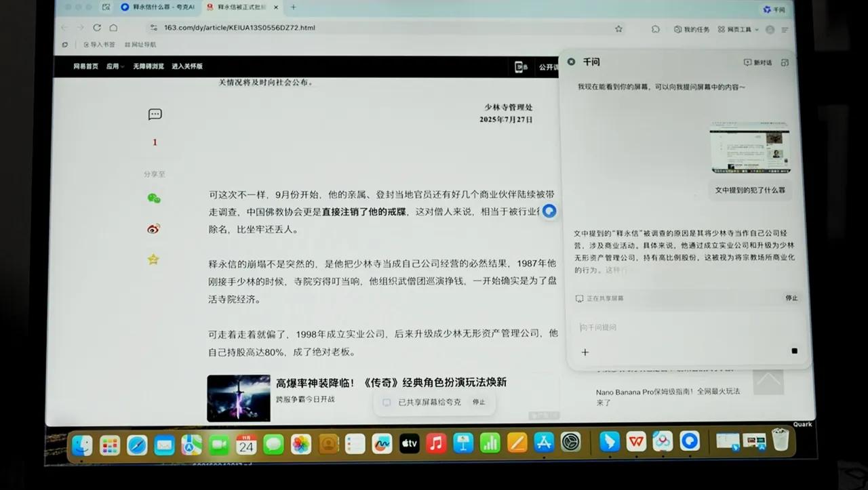
Task: Click the 向千问提问 input box
Action: 687,327
